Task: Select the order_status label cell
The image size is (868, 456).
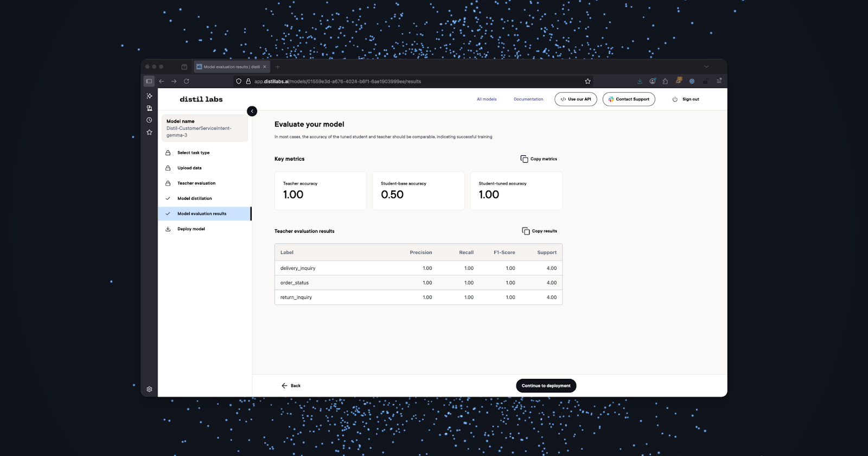Action: pyautogui.click(x=295, y=283)
